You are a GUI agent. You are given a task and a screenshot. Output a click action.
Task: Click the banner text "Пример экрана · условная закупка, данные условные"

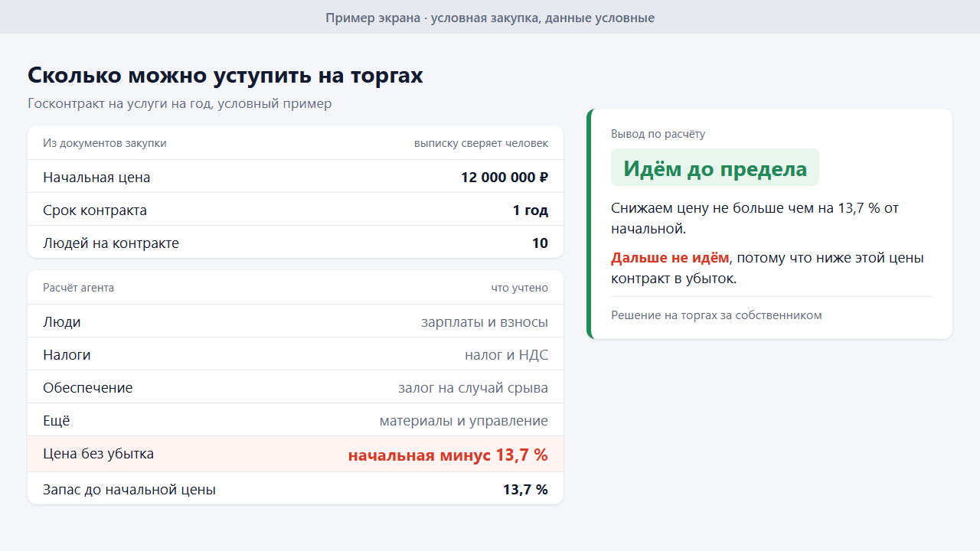point(490,18)
